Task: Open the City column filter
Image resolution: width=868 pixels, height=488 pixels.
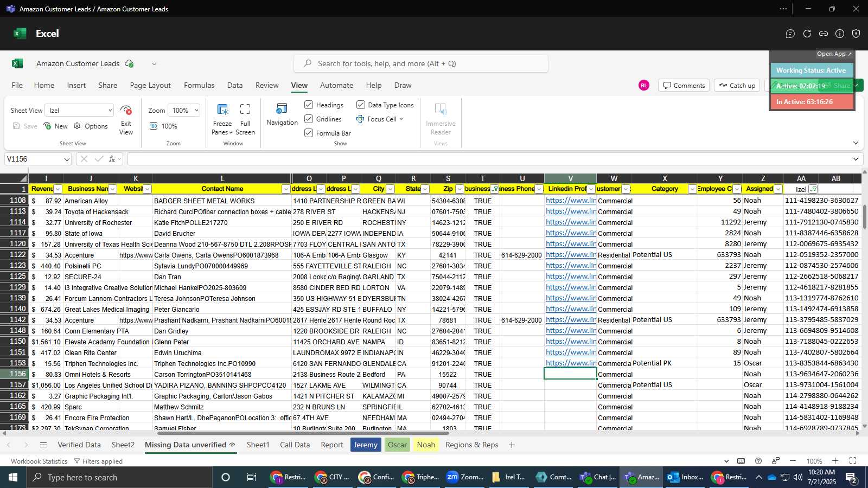Action: click(x=390, y=189)
